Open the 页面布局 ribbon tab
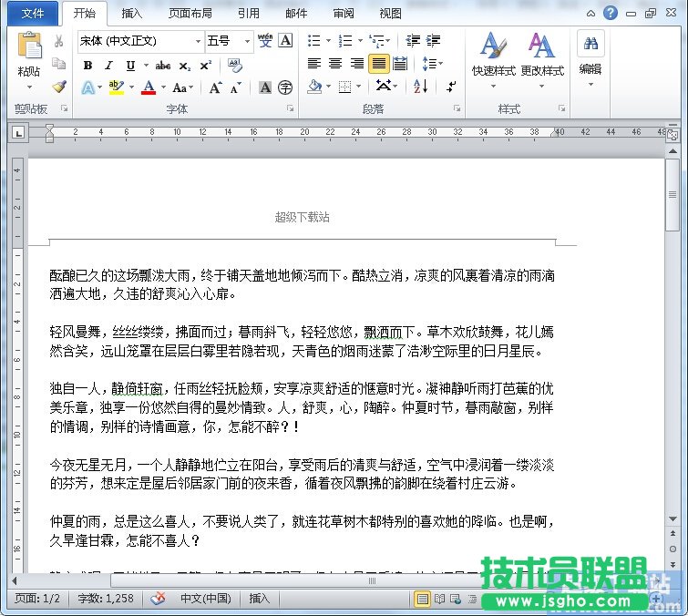 click(190, 14)
